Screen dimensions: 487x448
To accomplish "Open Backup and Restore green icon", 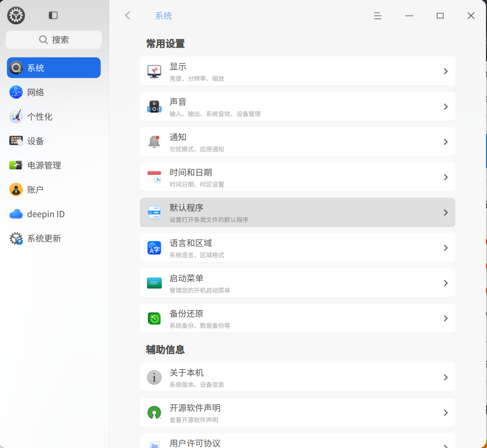I will pos(154,318).
